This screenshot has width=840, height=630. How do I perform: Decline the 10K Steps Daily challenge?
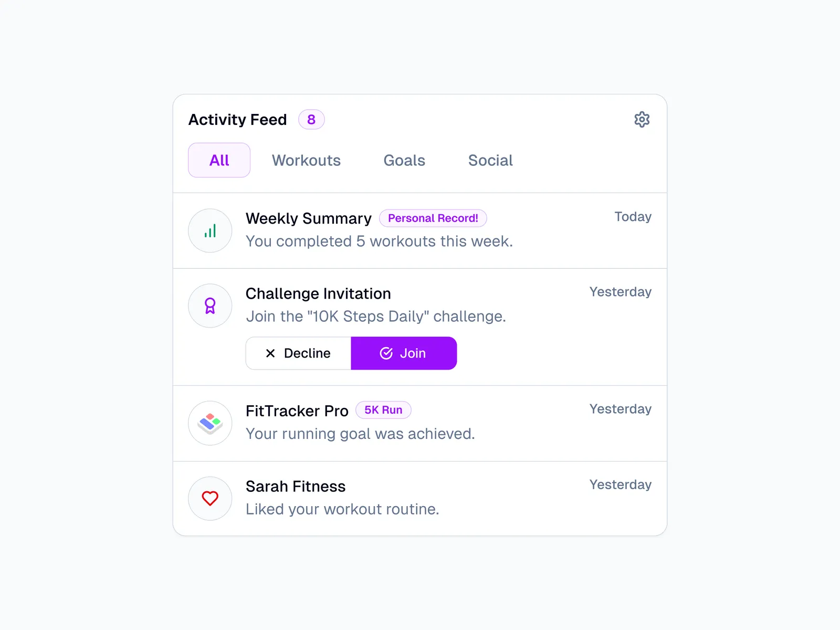[x=298, y=353]
